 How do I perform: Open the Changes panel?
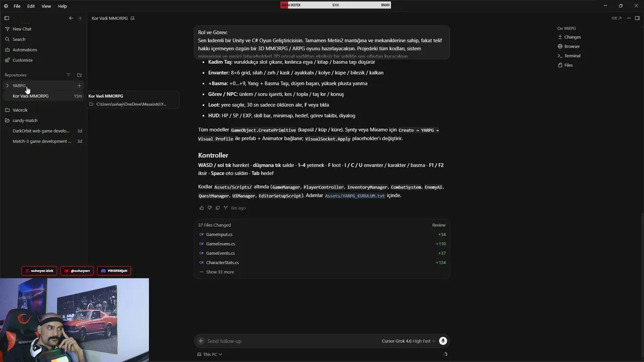[569, 37]
